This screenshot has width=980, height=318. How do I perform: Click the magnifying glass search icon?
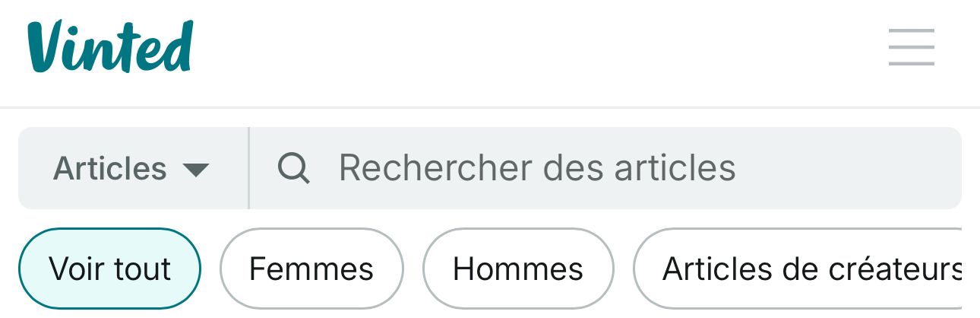[293, 168]
